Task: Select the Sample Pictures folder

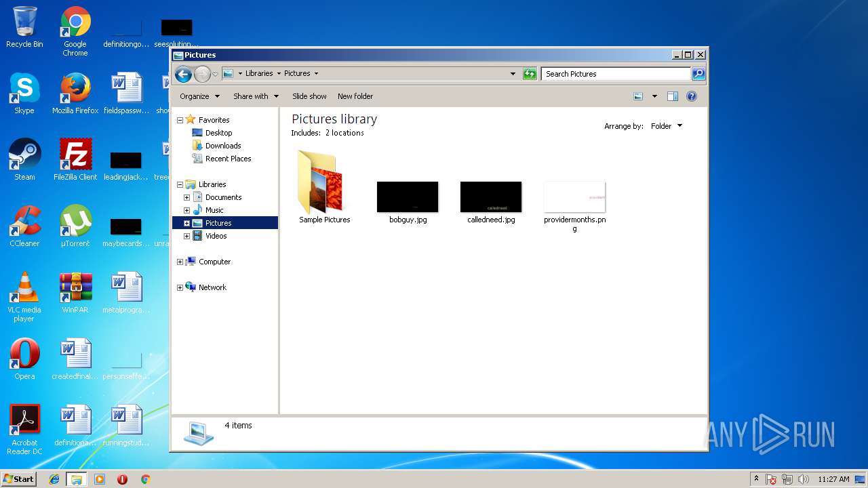Action: [324, 186]
